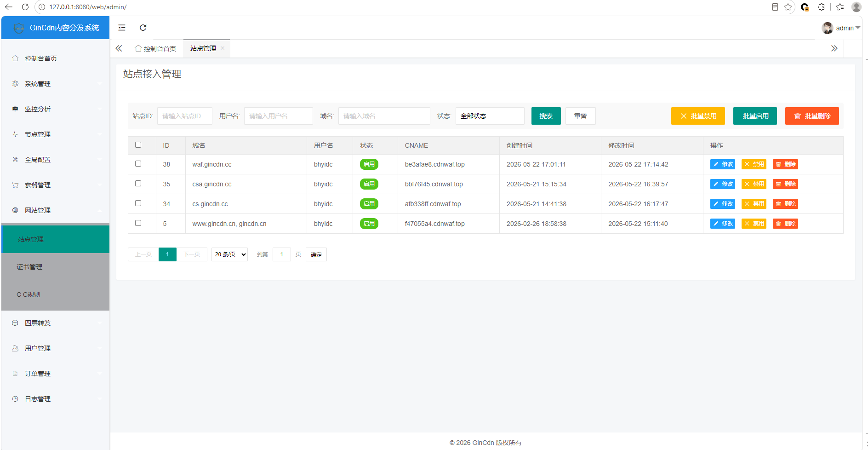The height and width of the screenshot is (450, 868).
Task: Click the 批量禁用 button
Action: tap(698, 116)
